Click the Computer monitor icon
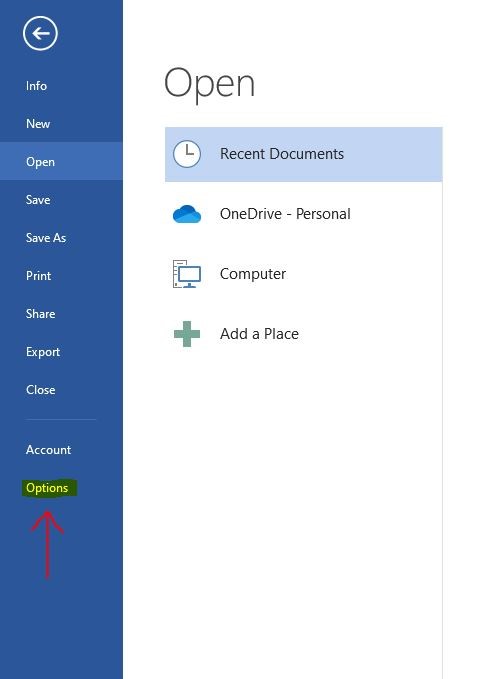 pos(187,274)
